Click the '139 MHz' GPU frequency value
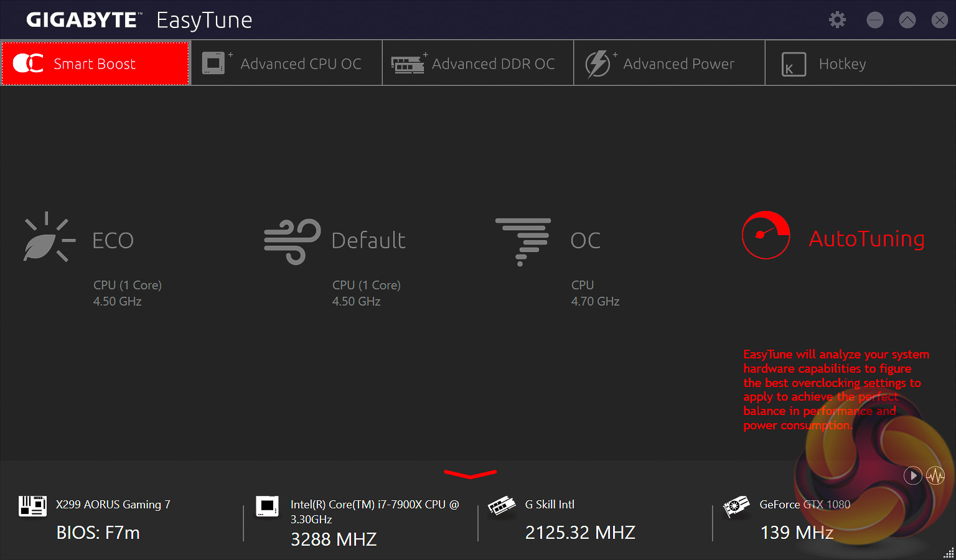956x560 pixels. (x=797, y=533)
